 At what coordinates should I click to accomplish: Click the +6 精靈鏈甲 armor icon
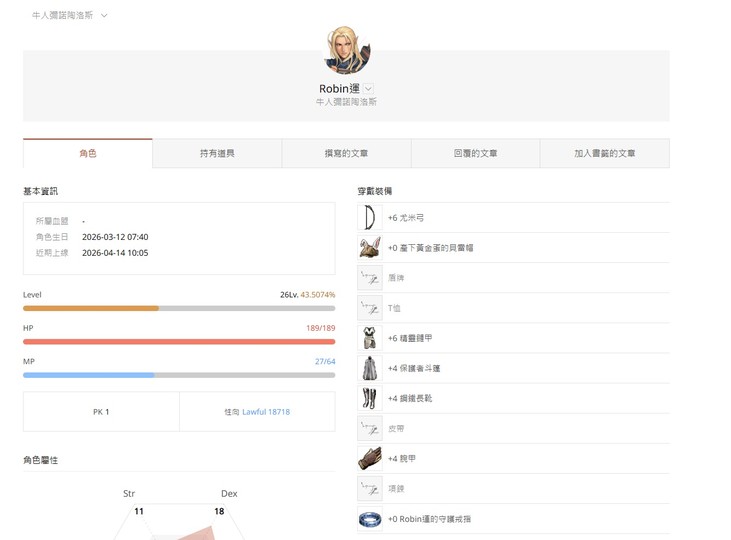click(369, 338)
